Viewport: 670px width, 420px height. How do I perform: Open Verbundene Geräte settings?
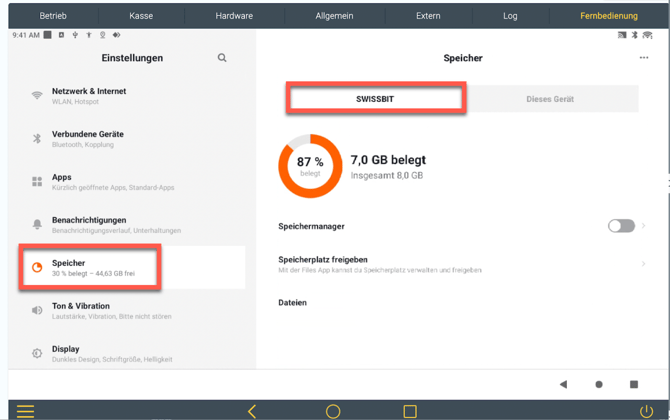pos(130,139)
